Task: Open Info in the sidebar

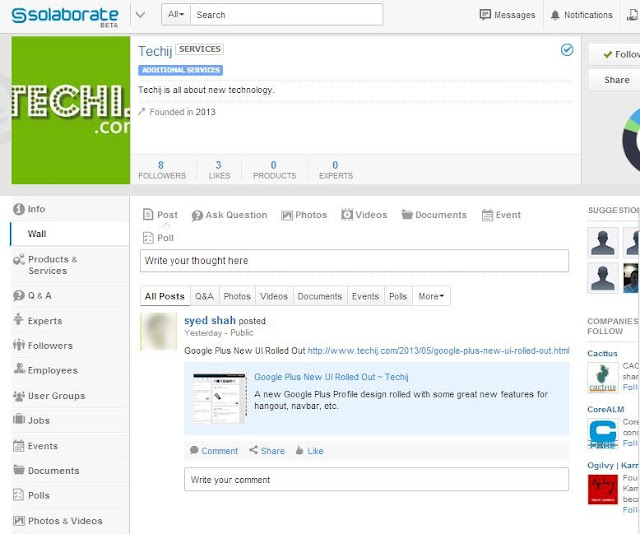Action: (70, 209)
